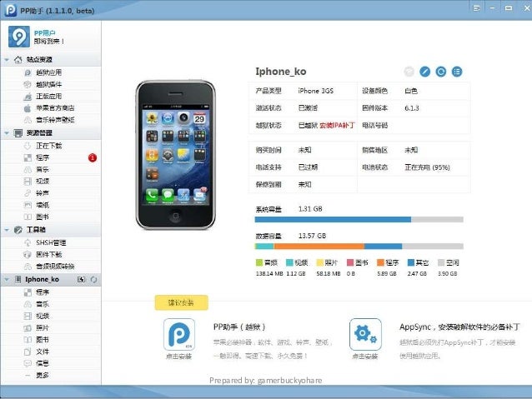This screenshot has width=532, height=399.
Task: Click the refresh icon in the Iphone_ko sidebar row
Action: click(93, 279)
